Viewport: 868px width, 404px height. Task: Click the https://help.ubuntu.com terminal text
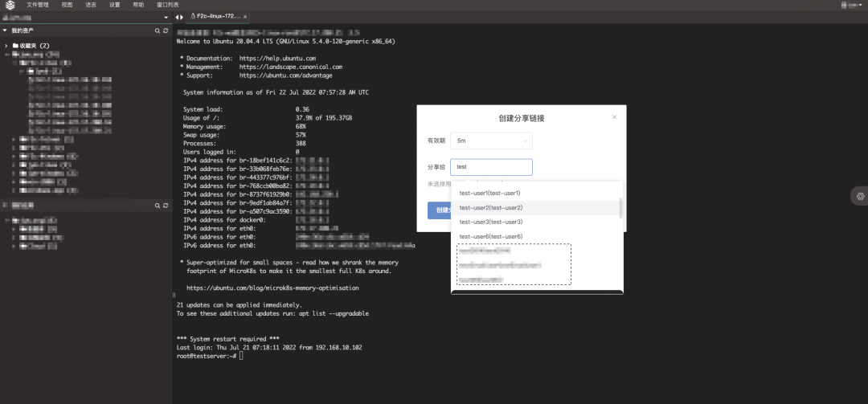pos(277,58)
